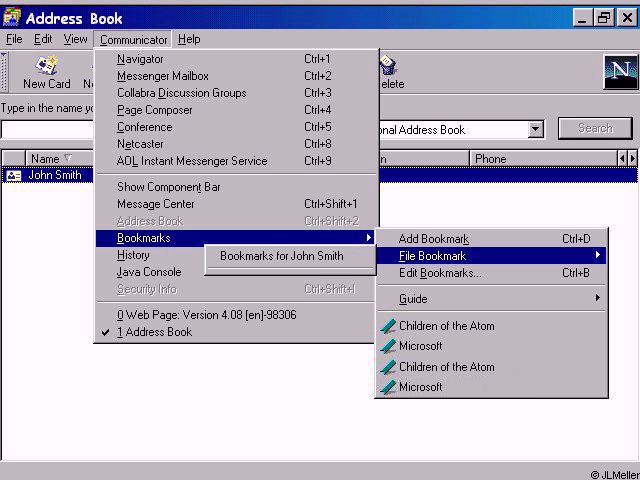Choose Edit Bookmarks...

pos(491,273)
